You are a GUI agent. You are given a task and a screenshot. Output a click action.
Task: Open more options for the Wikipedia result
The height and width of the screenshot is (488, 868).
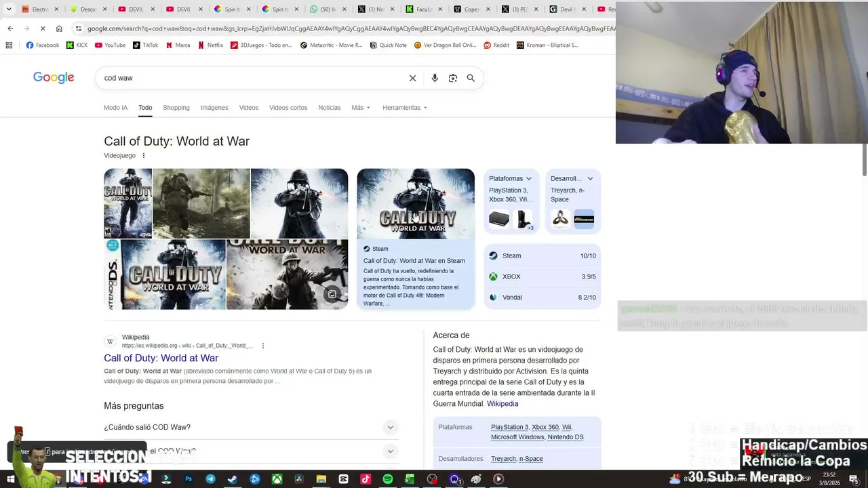[262, 346]
